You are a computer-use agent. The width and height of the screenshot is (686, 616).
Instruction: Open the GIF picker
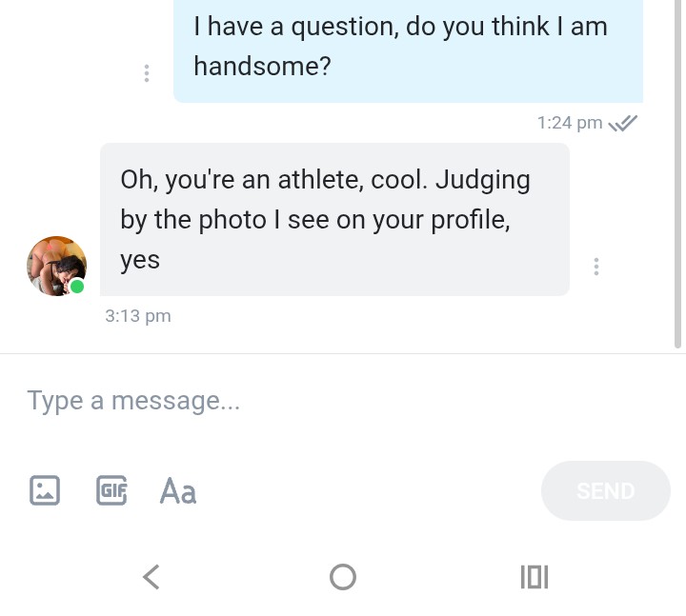point(111,490)
